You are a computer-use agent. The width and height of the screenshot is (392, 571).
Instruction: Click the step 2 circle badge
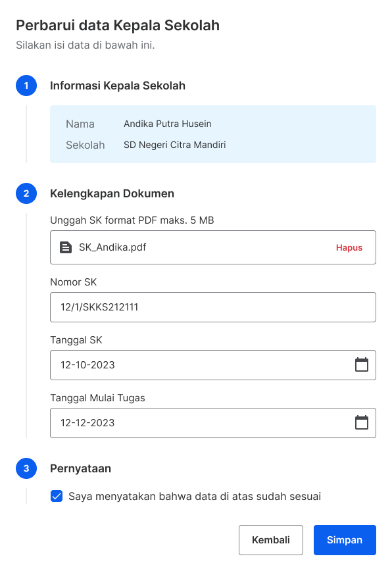pyautogui.click(x=26, y=193)
